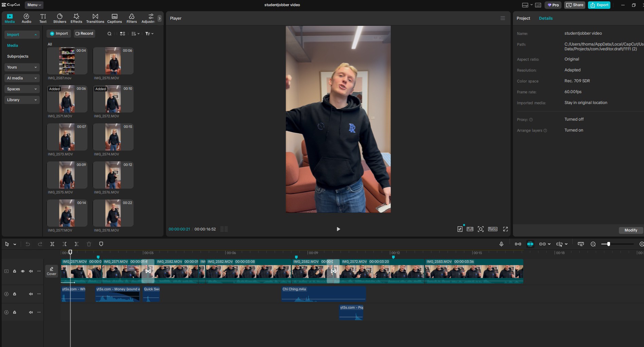Viewport: 644px width, 347px height.
Task: Switch to the Details tab
Action: point(546,18)
